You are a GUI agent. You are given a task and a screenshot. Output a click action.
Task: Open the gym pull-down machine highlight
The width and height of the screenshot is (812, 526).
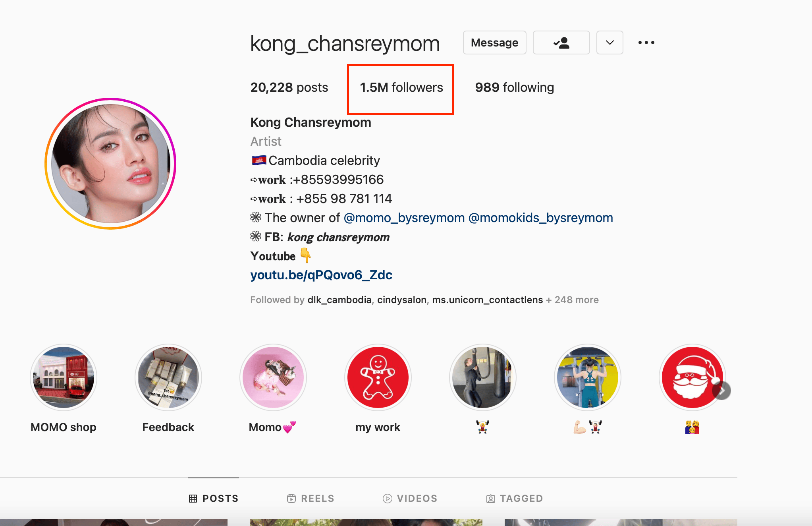(588, 377)
